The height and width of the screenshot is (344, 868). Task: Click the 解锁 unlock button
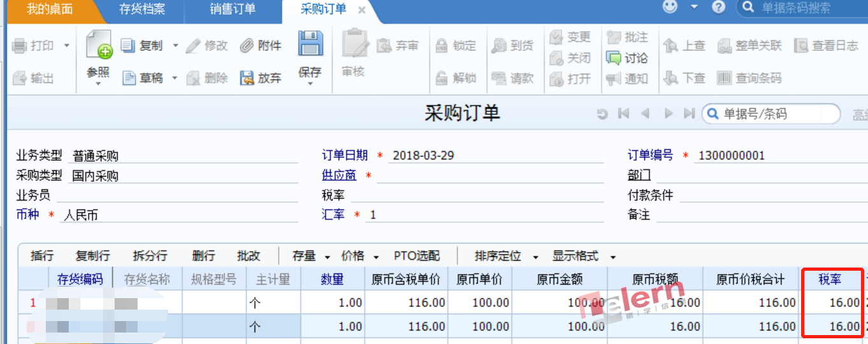pyautogui.click(x=456, y=78)
